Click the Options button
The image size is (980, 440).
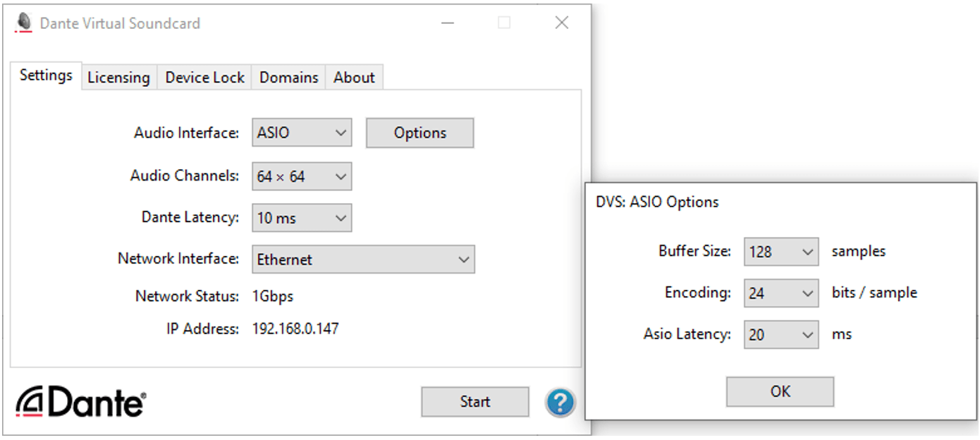(x=420, y=133)
